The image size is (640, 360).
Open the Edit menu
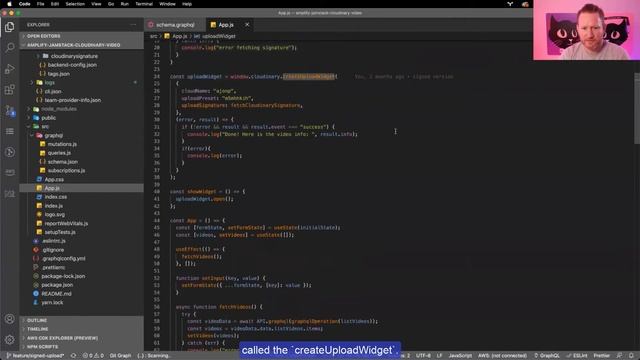point(55,4)
